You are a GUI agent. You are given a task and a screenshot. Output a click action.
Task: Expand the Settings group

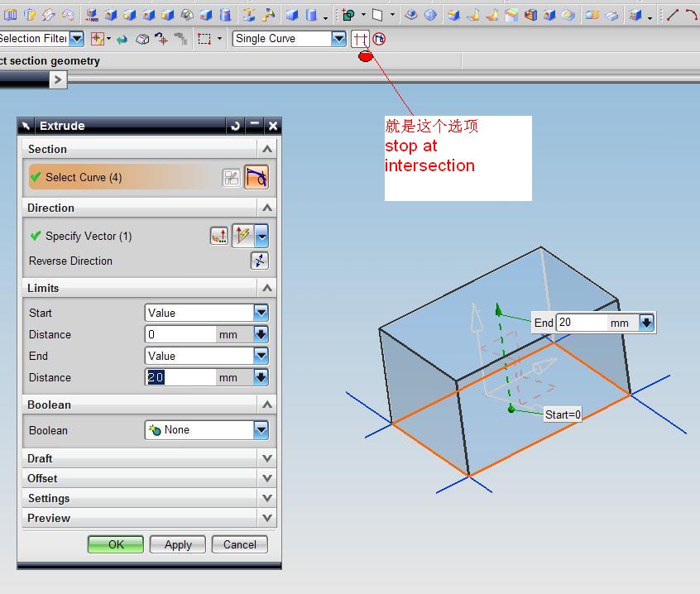pos(267,498)
